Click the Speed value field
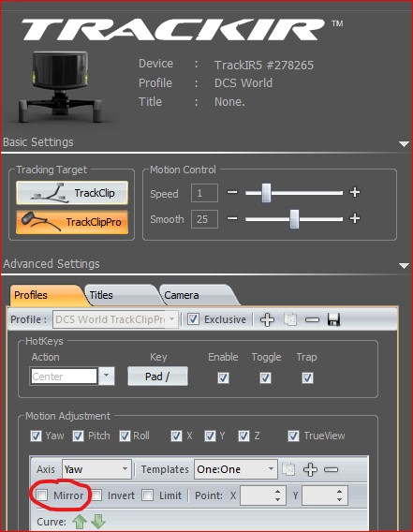413x532 pixels. pos(204,193)
